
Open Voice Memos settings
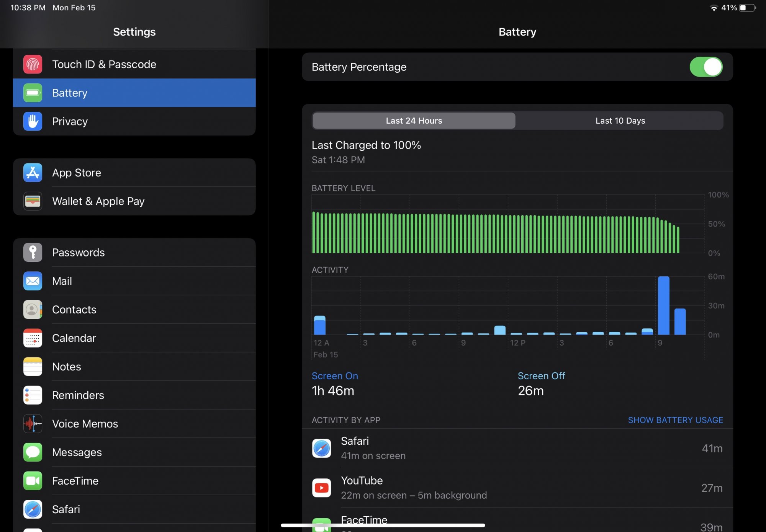coord(134,423)
